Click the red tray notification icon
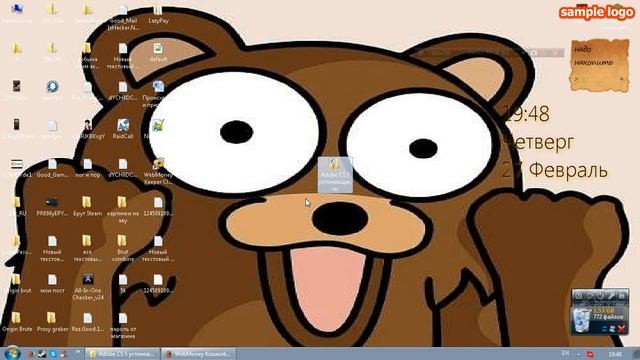This screenshot has height=360, width=640. click(x=590, y=354)
